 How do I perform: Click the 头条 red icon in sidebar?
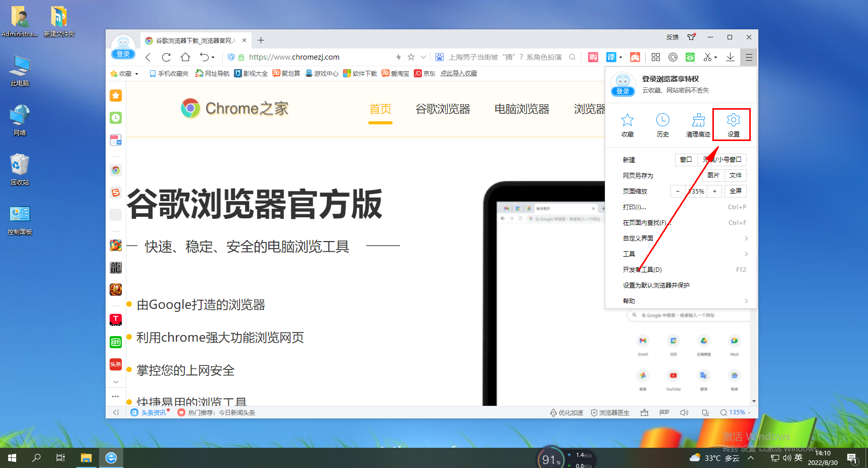[x=116, y=364]
